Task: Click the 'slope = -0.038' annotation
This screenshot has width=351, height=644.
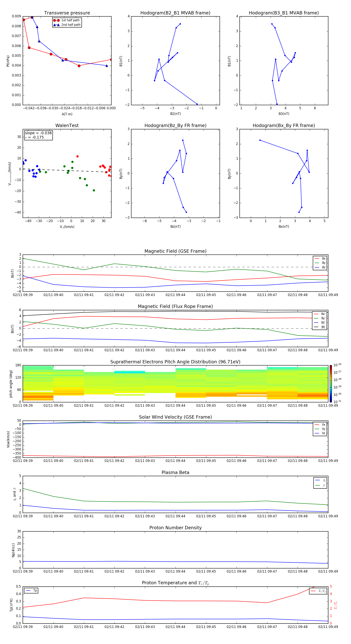Action: (x=38, y=133)
